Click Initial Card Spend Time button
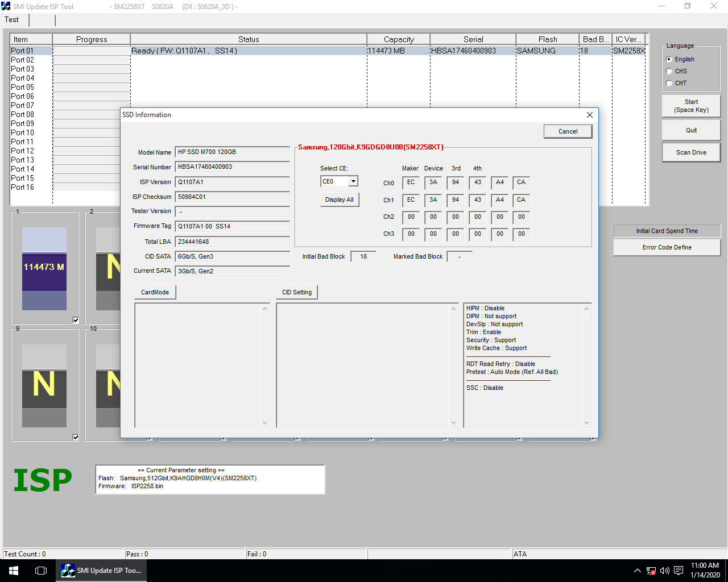This screenshot has width=728, height=582. point(667,231)
